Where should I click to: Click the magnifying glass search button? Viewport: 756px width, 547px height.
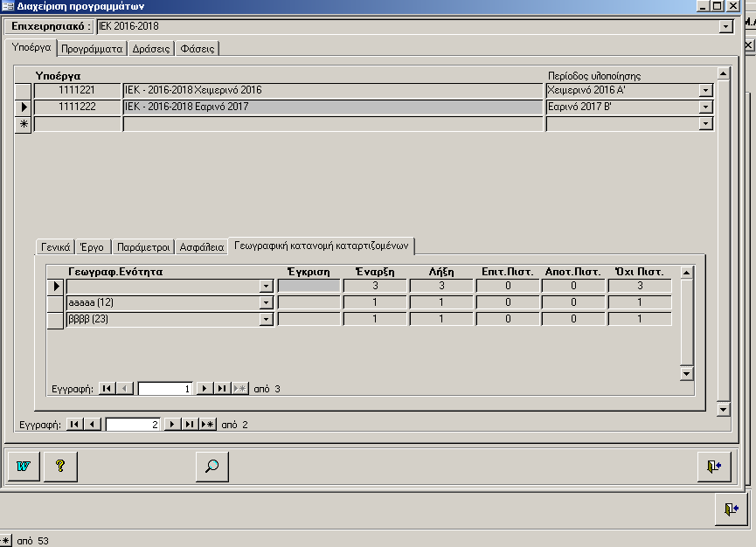click(x=212, y=467)
